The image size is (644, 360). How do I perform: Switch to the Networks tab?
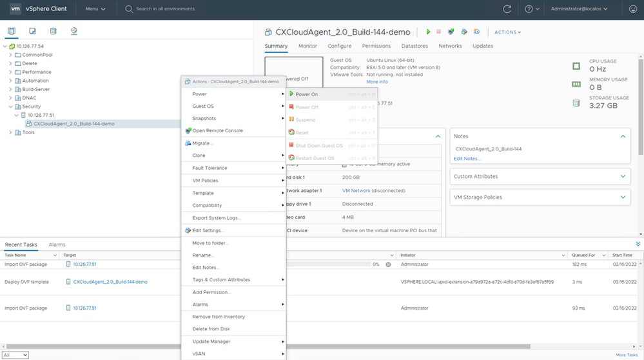[450, 46]
